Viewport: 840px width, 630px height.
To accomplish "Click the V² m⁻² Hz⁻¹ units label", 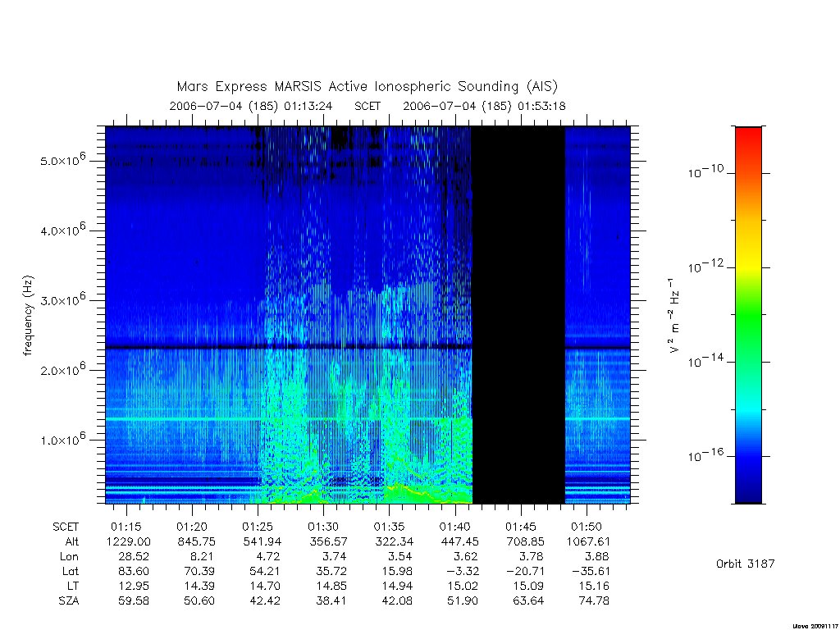I will [674, 316].
